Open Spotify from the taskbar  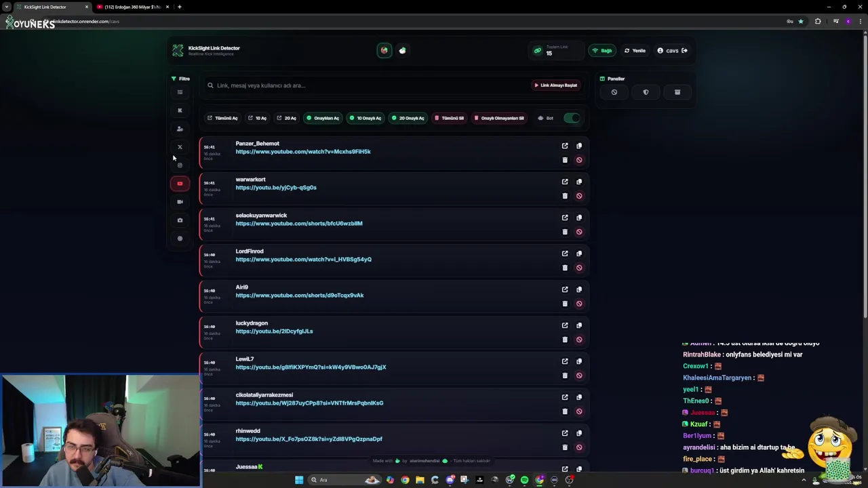[x=524, y=480]
